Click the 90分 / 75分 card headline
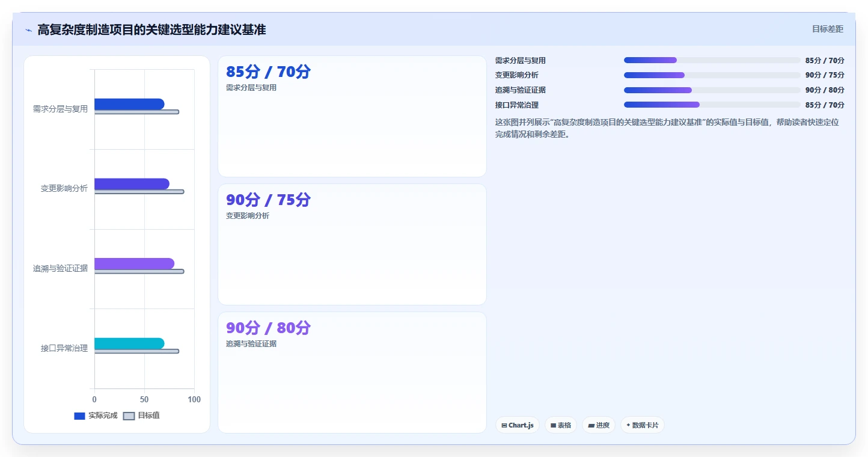 [x=268, y=200]
